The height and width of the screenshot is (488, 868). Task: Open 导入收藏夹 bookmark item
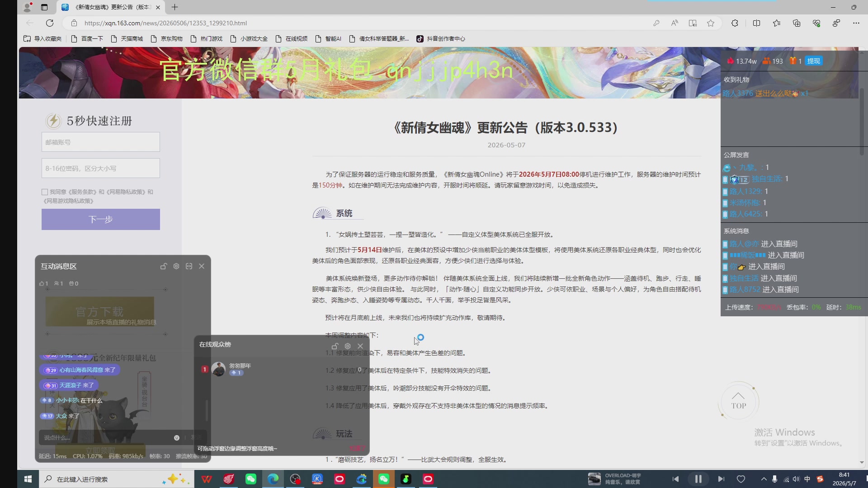tap(42, 38)
